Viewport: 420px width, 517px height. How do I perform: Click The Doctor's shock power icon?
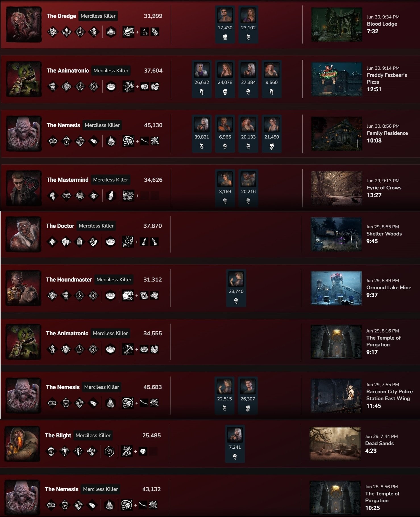click(128, 242)
